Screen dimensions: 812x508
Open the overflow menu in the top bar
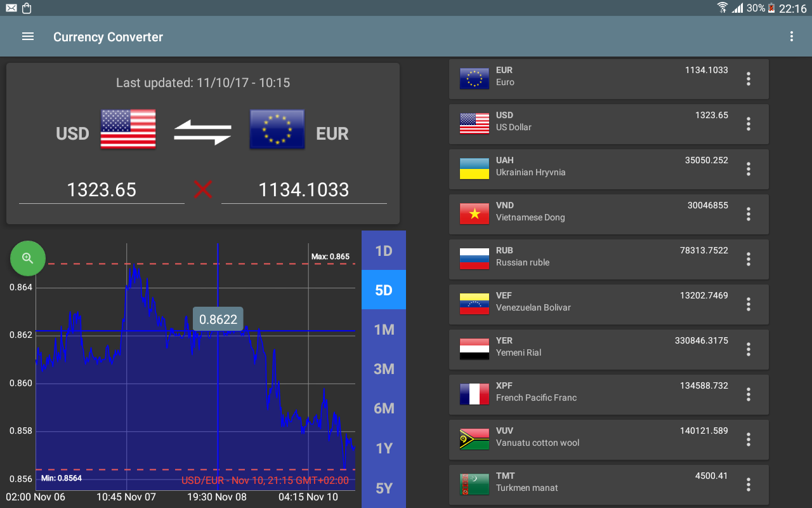pos(792,36)
